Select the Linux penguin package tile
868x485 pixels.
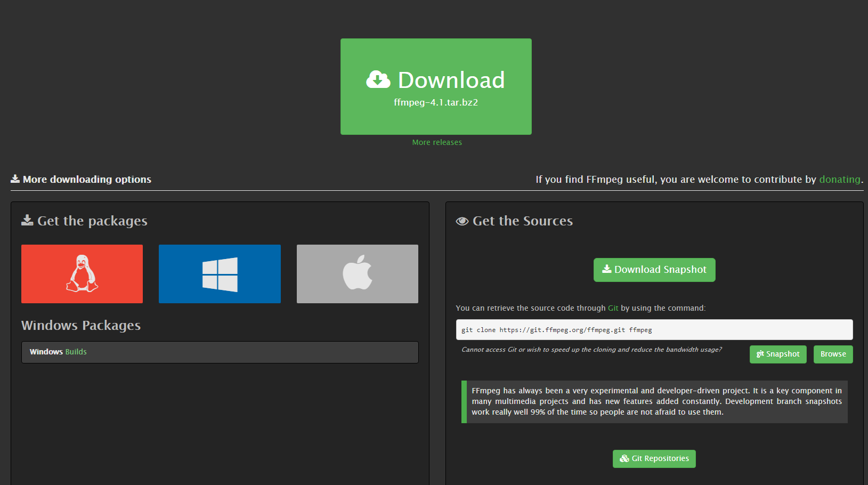coord(82,274)
